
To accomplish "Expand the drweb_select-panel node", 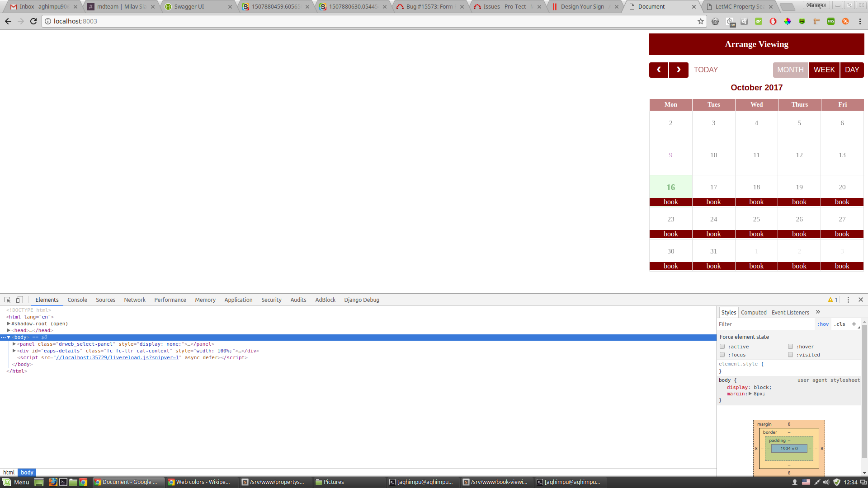I will point(14,344).
